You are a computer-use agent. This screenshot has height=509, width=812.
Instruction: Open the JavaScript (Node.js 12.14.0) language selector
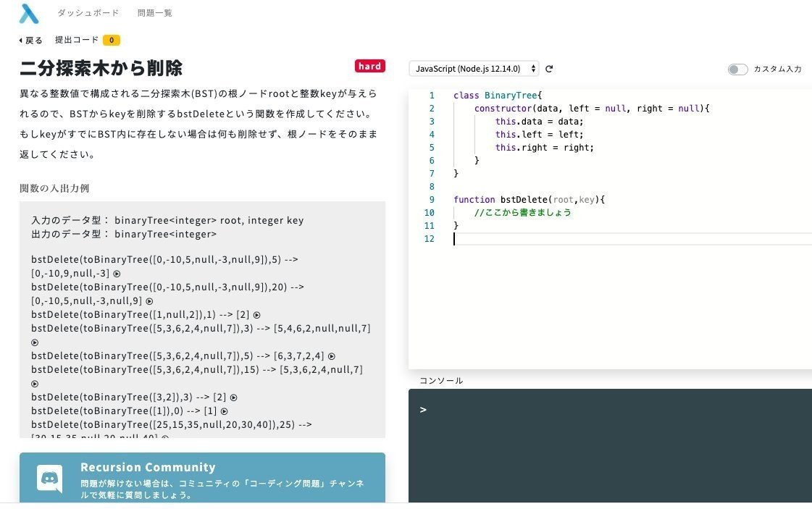click(471, 69)
